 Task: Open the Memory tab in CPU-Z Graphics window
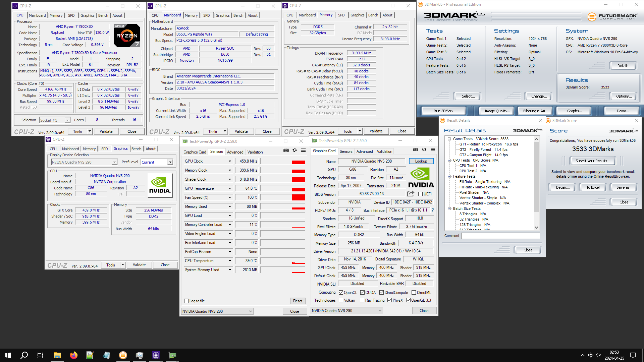(89, 149)
